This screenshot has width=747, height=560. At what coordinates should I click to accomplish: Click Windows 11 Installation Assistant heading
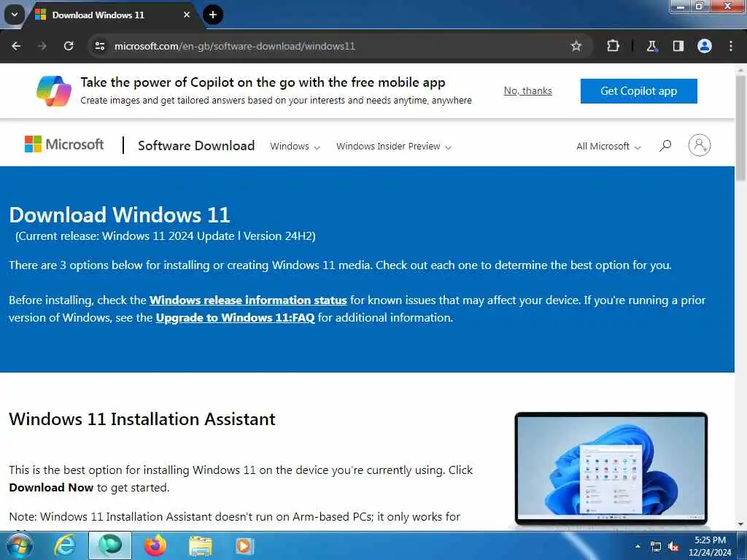(142, 419)
